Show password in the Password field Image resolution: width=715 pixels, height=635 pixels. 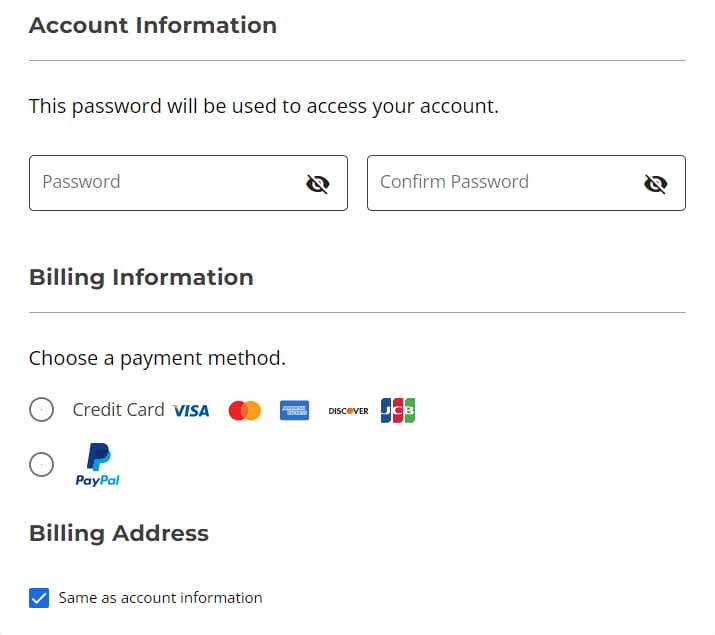(318, 183)
